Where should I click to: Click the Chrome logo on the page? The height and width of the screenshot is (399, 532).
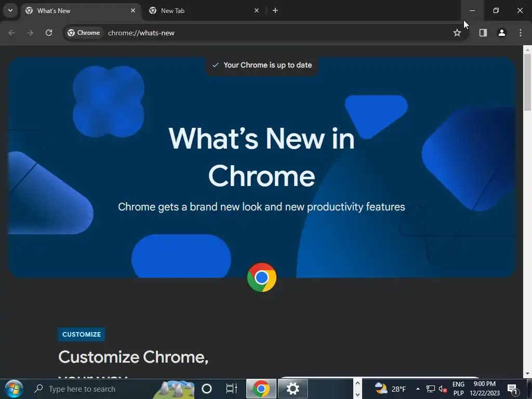[x=262, y=277]
